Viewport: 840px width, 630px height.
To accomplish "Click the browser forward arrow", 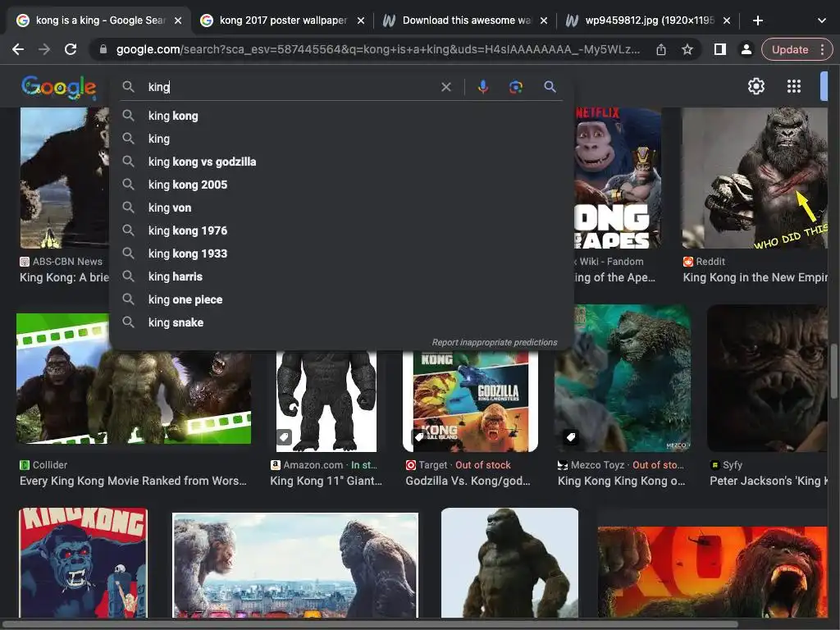I will coord(44,50).
